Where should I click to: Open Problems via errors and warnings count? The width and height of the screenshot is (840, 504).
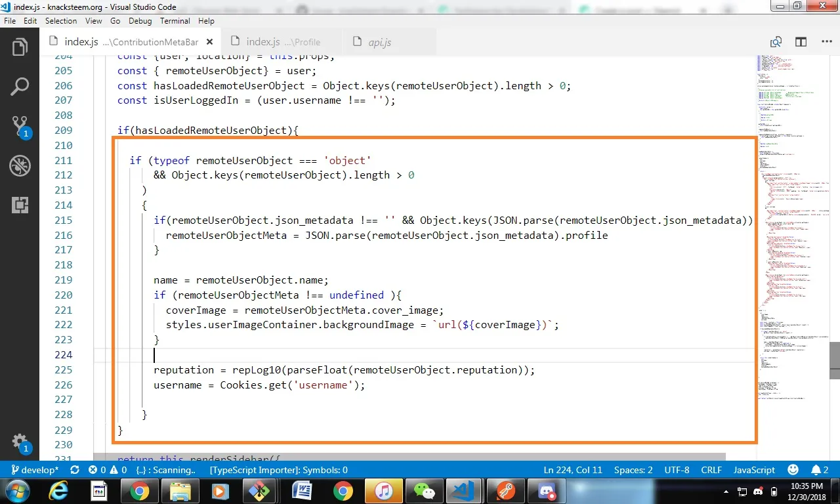pyautogui.click(x=108, y=470)
